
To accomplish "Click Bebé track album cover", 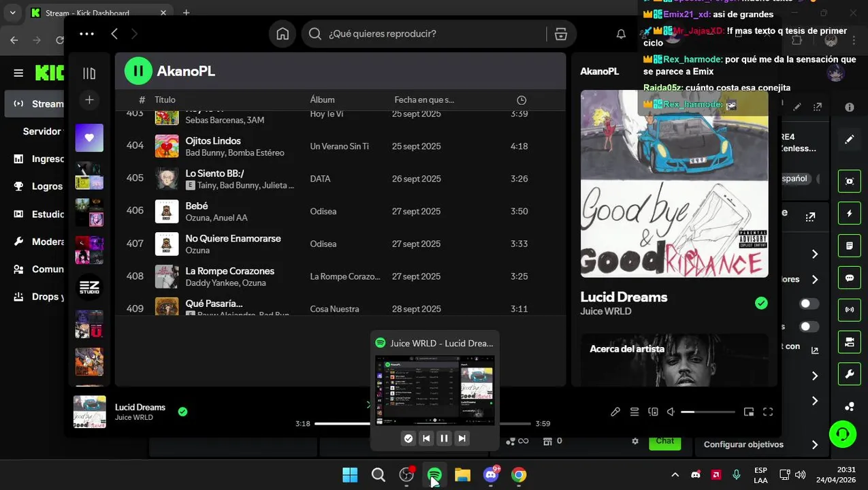I will [x=167, y=212].
